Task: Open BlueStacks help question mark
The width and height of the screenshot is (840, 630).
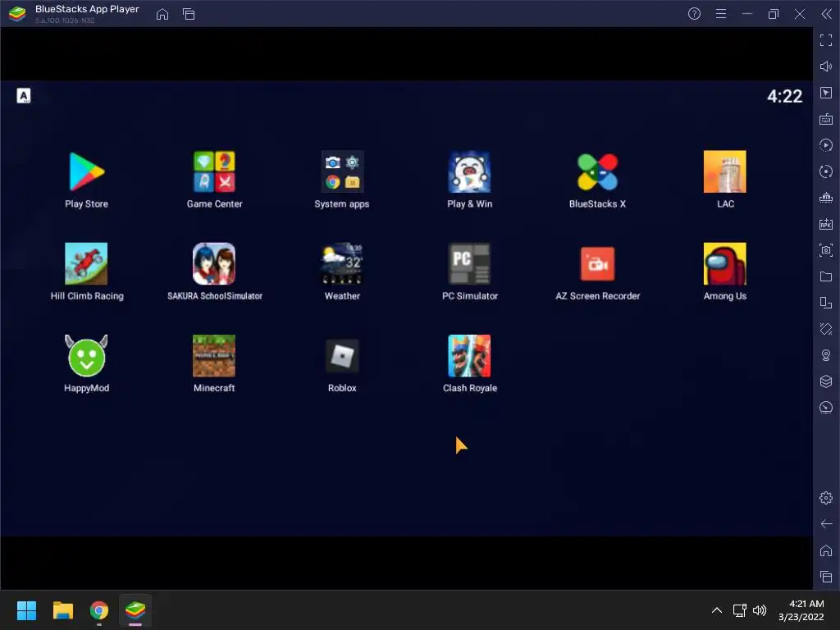Action: coord(694,14)
